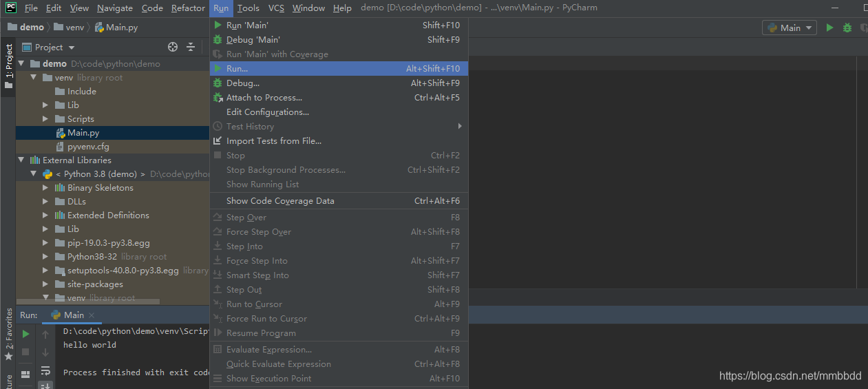Click the up-arrow stack trace icon in Run panel
Image resolution: width=868 pixels, height=389 pixels.
[x=45, y=334]
